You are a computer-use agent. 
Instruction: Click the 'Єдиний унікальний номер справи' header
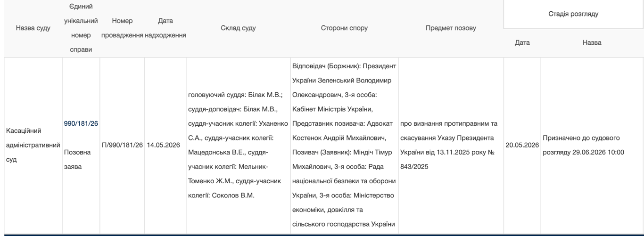click(x=81, y=28)
